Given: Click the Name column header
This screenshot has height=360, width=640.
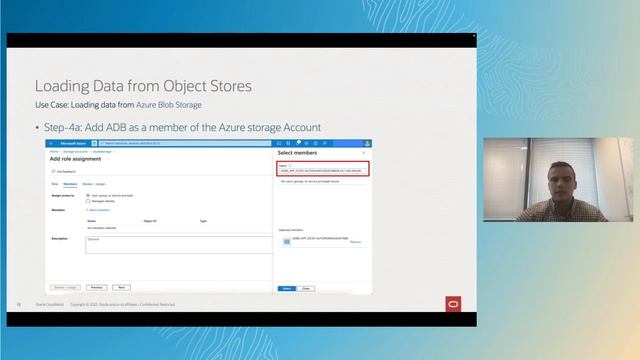Looking at the screenshot, I should 91,221.
